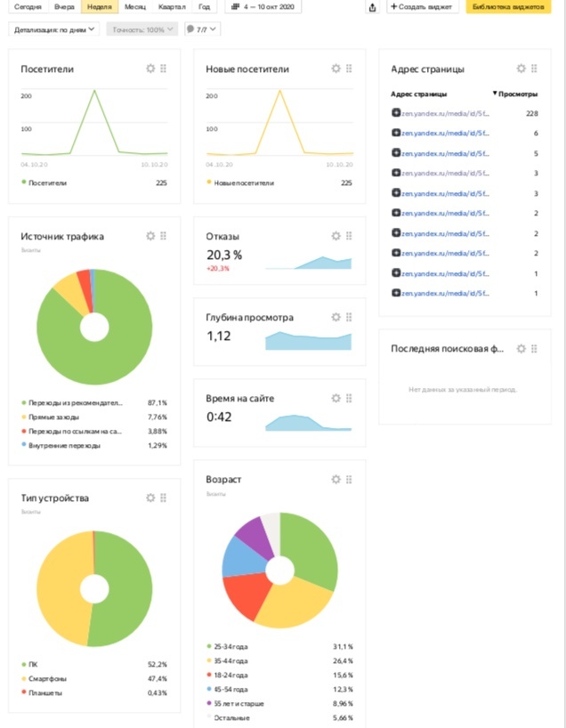Switch period to Год
The image size is (566, 728).
205,7
